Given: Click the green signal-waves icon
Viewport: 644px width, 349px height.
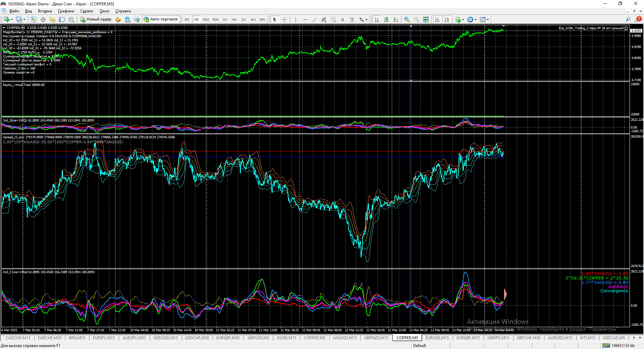Looking at the screenshot, I should pos(137,19).
